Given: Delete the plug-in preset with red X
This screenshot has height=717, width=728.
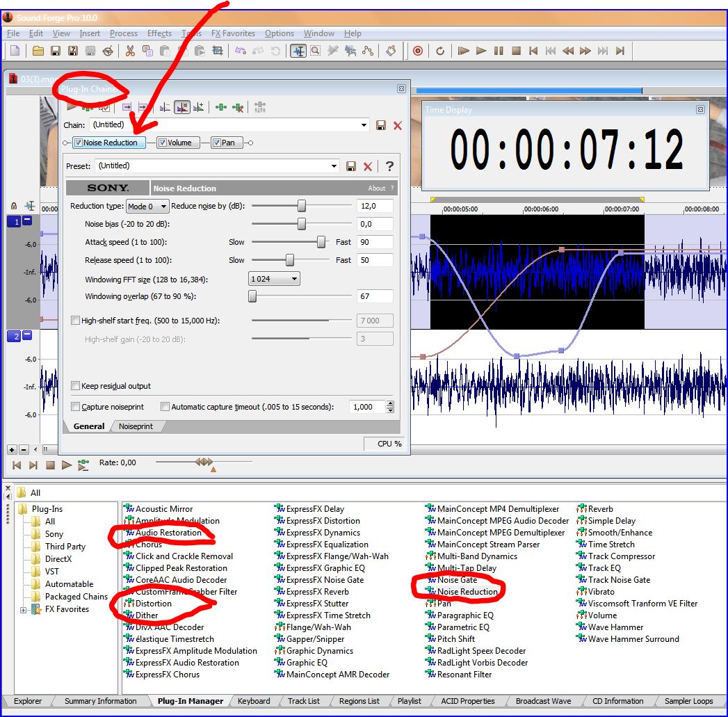Looking at the screenshot, I should click(368, 166).
